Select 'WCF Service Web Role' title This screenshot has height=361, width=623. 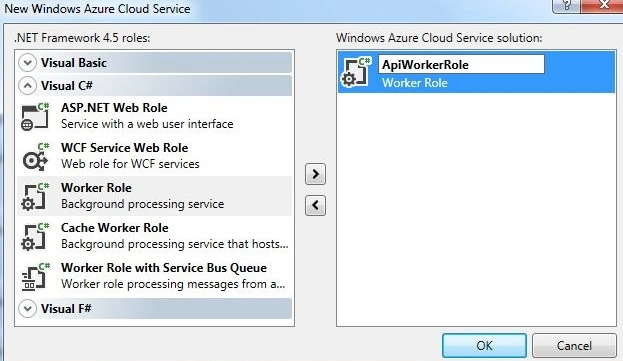point(124,148)
